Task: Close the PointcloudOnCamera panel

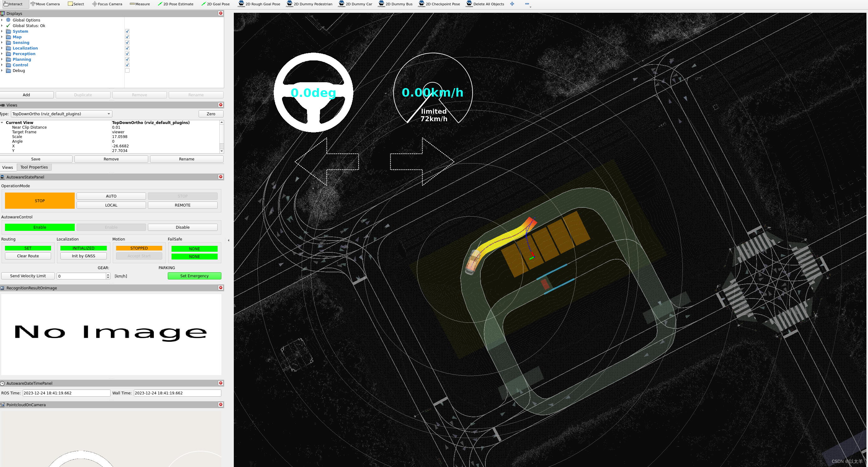Action: [221, 405]
